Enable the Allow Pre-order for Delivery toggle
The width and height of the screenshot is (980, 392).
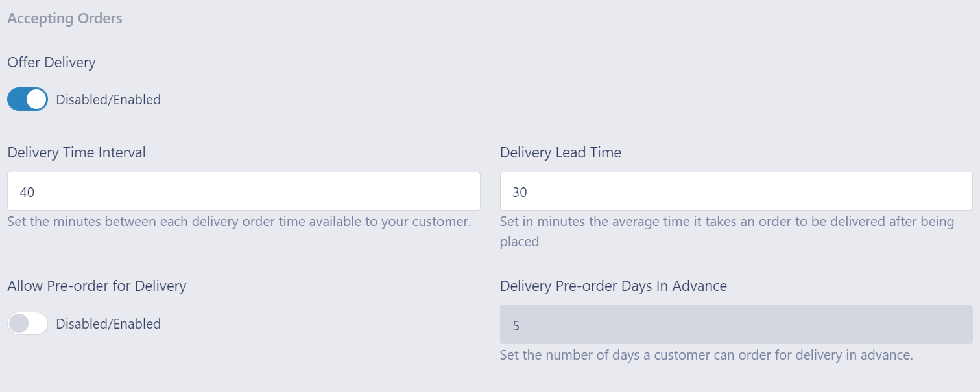tap(27, 323)
